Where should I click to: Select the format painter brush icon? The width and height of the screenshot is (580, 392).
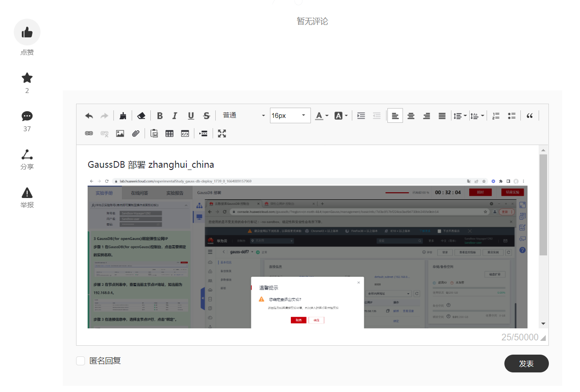tap(123, 116)
